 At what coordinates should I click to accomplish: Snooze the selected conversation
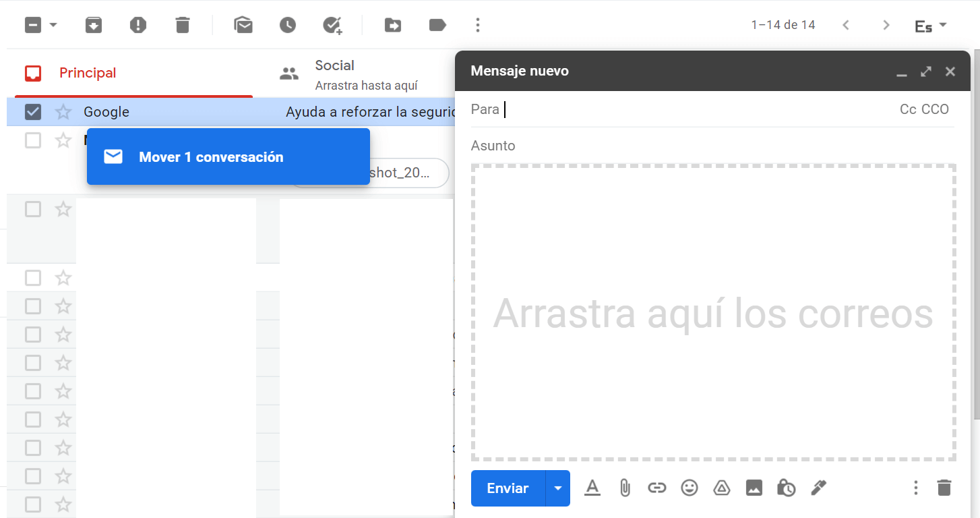pos(288,26)
